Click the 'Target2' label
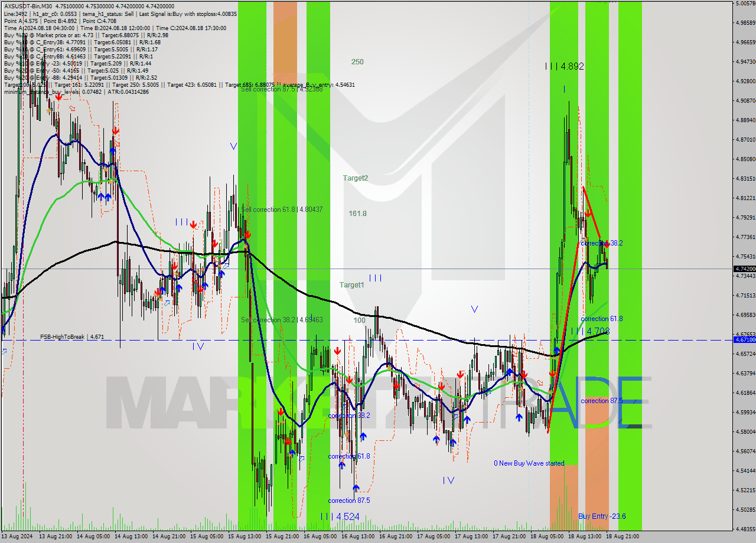The image size is (756, 543). [356, 178]
